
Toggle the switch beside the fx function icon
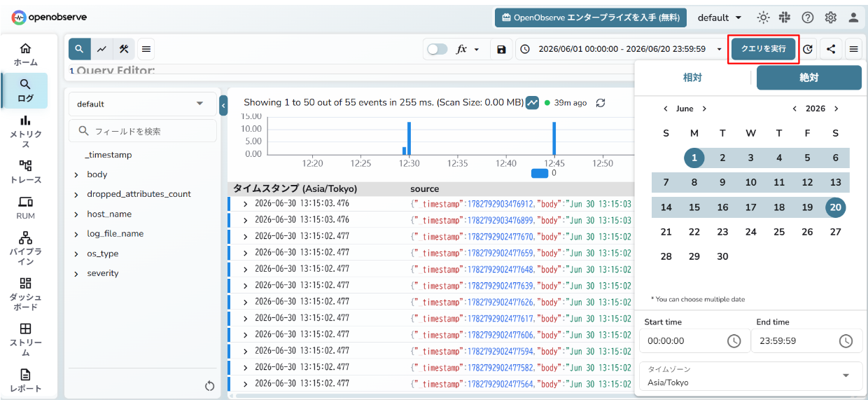[437, 49]
